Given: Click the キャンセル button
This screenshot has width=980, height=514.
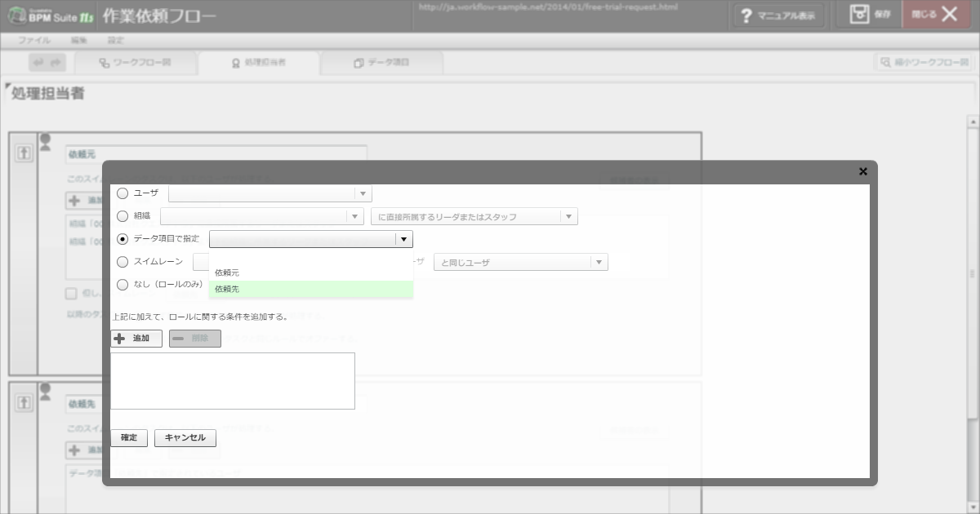Looking at the screenshot, I should (185, 438).
